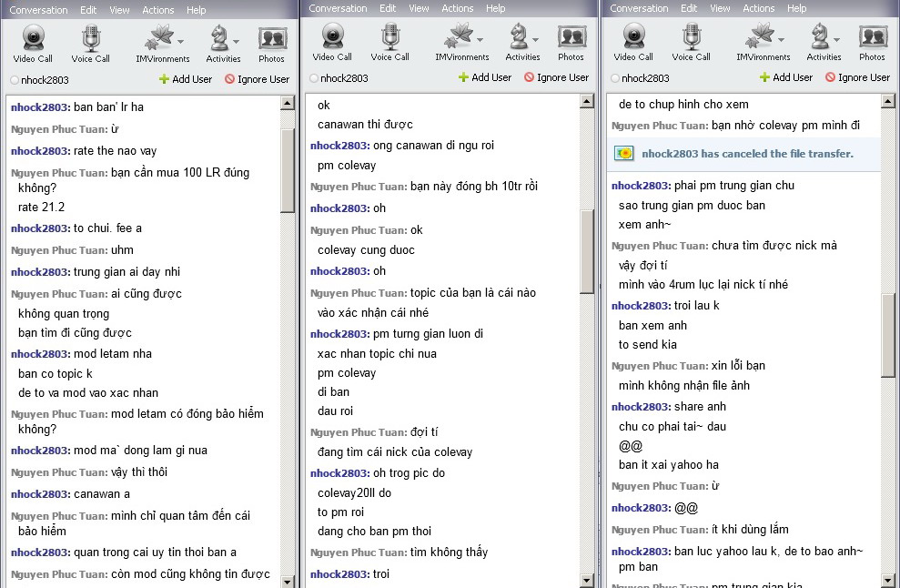The image size is (900, 588).
Task: Expand Activities dropdown arrow in right window
Action: [x=837, y=40]
